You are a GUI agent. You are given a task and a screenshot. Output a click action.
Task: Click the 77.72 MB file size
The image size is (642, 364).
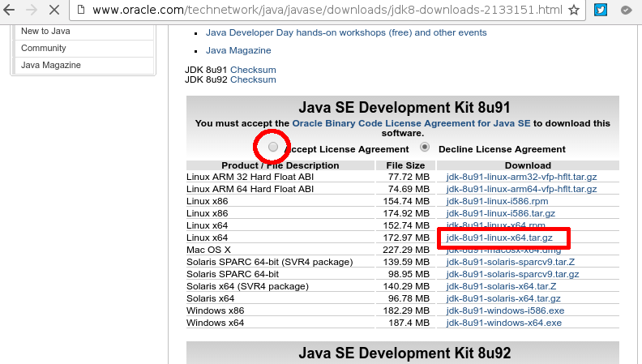[x=409, y=177]
